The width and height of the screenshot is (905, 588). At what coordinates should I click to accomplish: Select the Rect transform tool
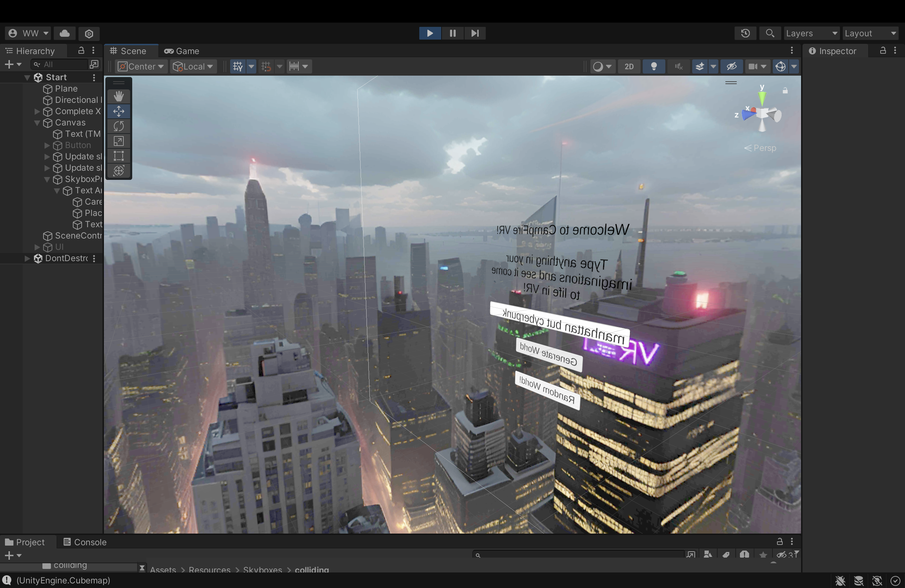pos(119,156)
